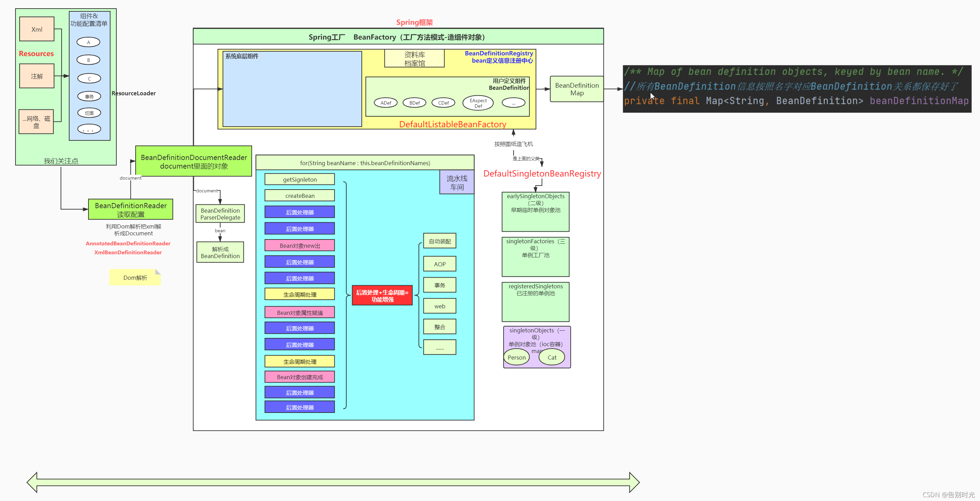Select the 整合 box
Viewport: 980px width, 501px height.
(x=440, y=327)
